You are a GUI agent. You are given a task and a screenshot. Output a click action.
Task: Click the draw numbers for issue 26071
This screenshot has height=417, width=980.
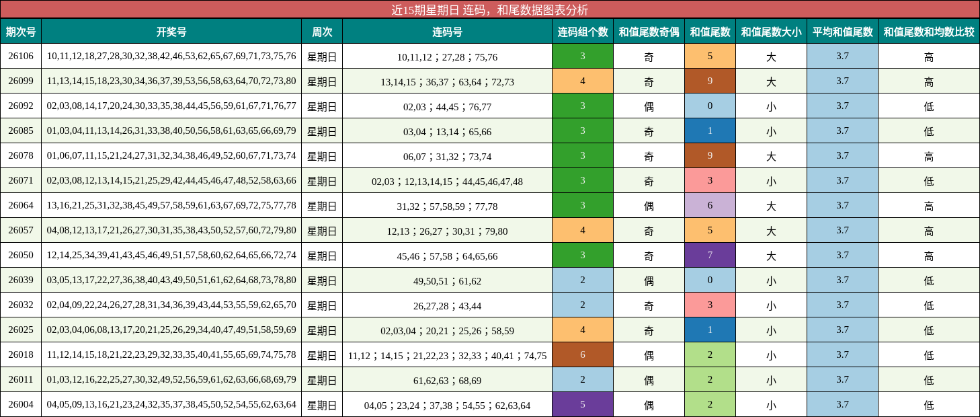pyautogui.click(x=171, y=180)
